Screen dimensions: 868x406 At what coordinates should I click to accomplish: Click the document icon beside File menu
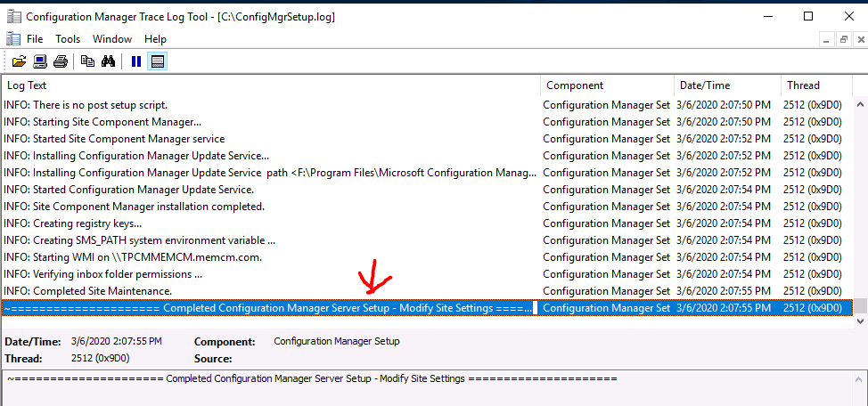coord(13,38)
